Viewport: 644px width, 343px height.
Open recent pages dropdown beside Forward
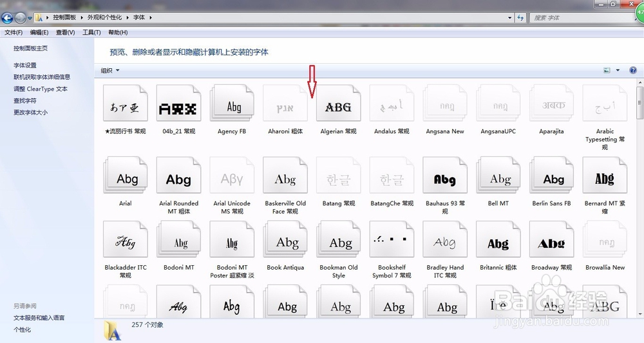(x=30, y=18)
